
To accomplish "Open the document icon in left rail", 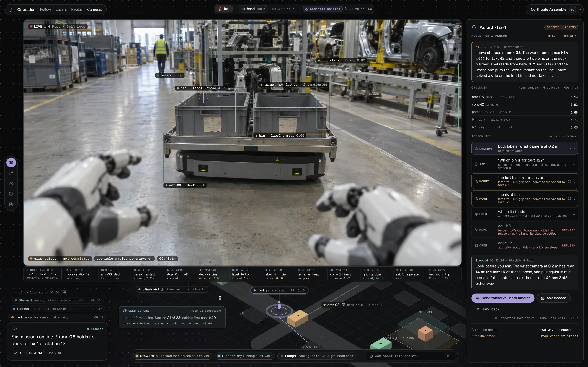I will pos(11,204).
